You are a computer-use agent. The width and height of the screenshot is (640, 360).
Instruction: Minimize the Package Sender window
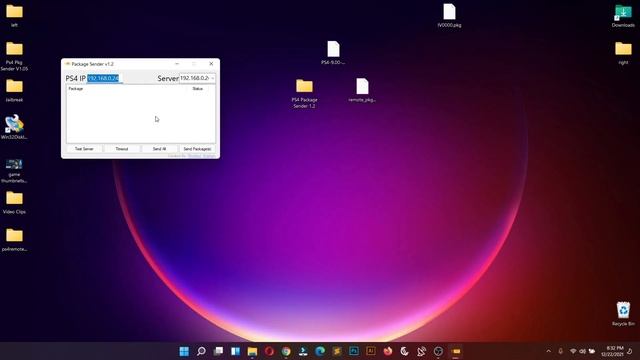click(x=177, y=64)
